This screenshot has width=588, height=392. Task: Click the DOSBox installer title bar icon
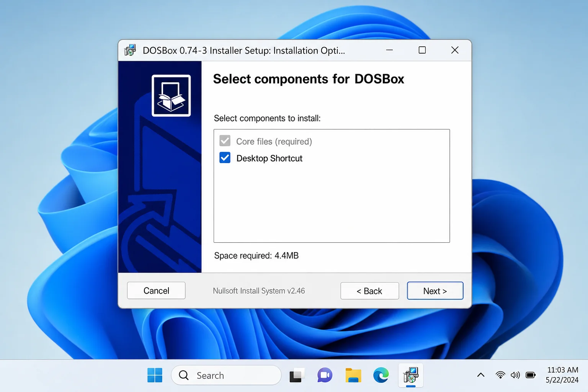(130, 50)
